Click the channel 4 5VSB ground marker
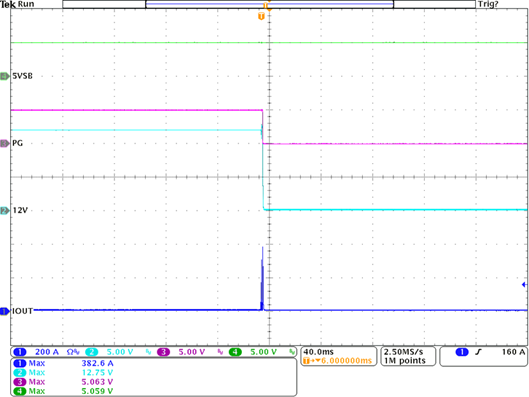Screen dimensions: 529x397 click(5, 76)
